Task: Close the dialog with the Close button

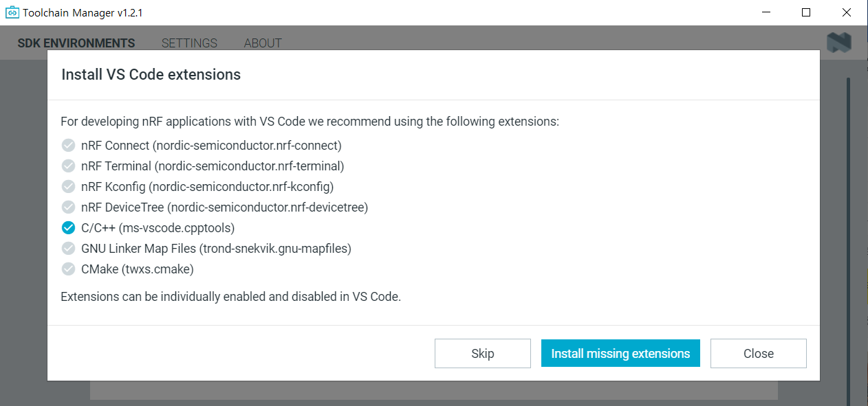Action: click(758, 354)
